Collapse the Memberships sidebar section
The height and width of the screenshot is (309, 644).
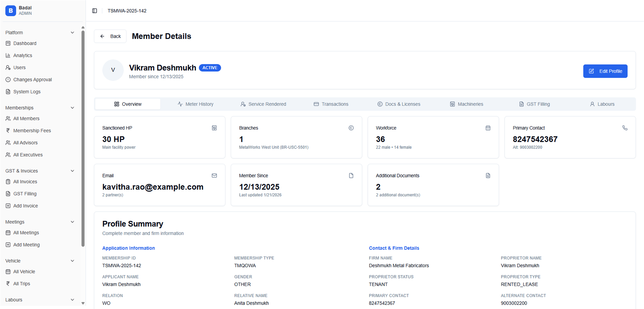click(72, 108)
